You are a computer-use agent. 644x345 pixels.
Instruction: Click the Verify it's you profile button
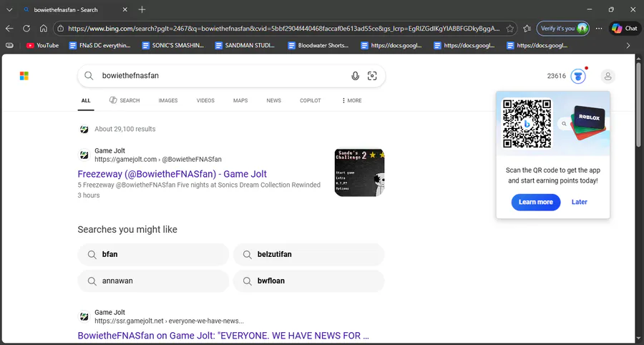click(562, 29)
